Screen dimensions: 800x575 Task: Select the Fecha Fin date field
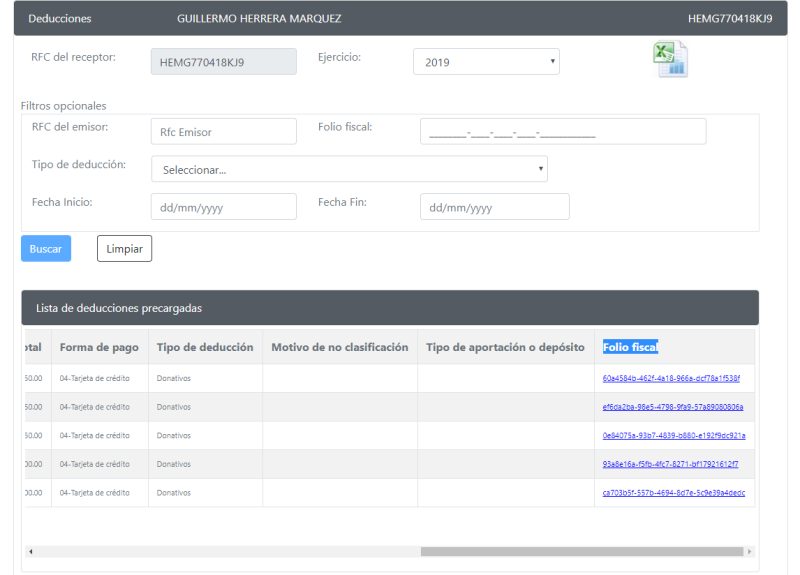coord(495,207)
